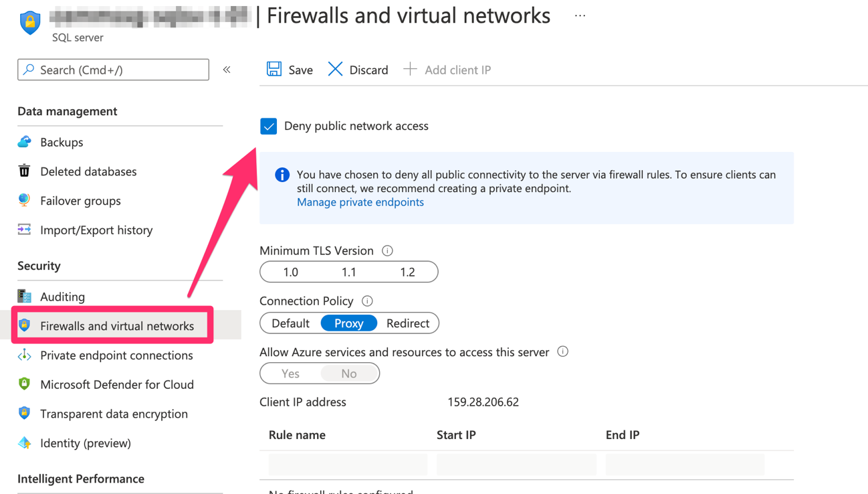Click the Save button label
The image size is (868, 494).
(x=301, y=70)
